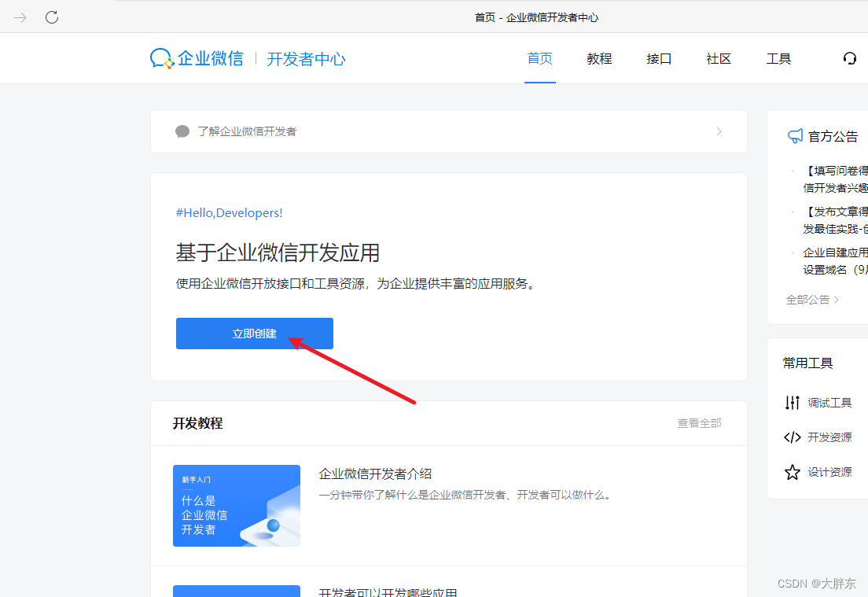Go to the 社区 tab
The width and height of the screenshot is (868, 597).
click(719, 59)
